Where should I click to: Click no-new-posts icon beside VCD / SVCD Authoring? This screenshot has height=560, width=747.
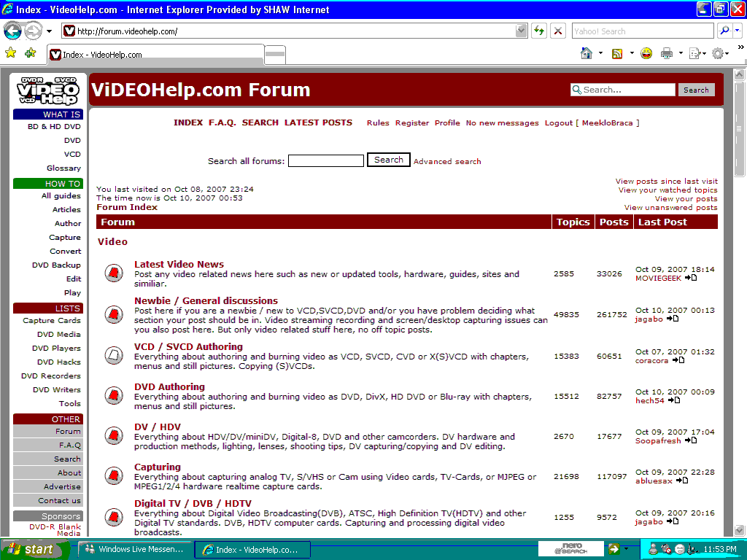pos(114,355)
